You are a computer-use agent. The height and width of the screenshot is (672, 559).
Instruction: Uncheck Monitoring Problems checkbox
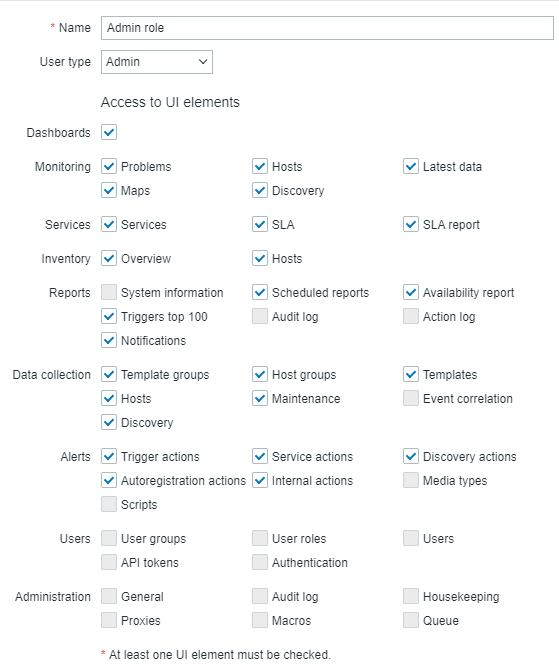coord(109,166)
